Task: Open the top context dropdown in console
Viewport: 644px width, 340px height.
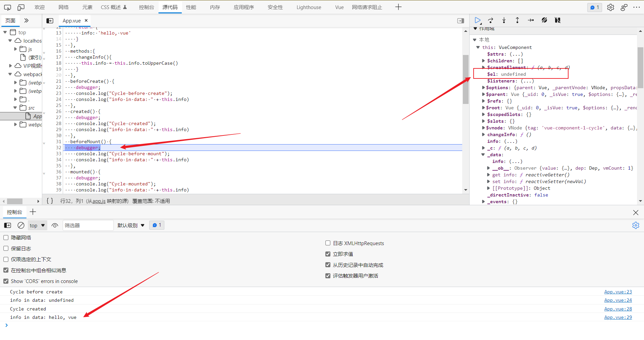Action: coord(37,225)
